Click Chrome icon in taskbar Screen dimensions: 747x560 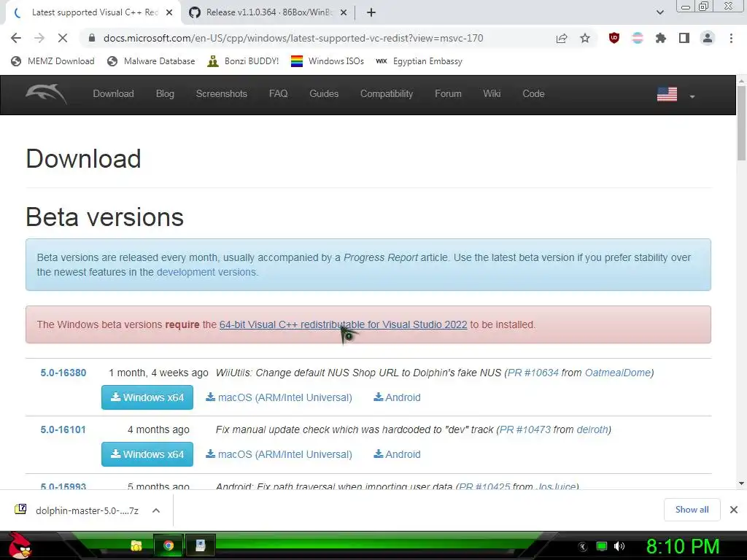(169, 545)
